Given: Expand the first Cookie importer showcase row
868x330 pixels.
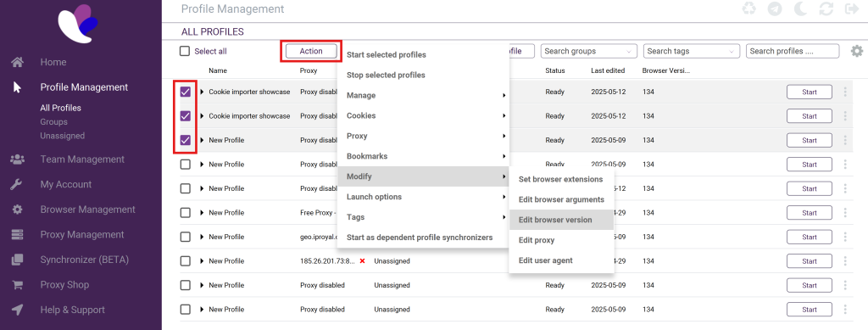Looking at the screenshot, I should click(x=202, y=92).
